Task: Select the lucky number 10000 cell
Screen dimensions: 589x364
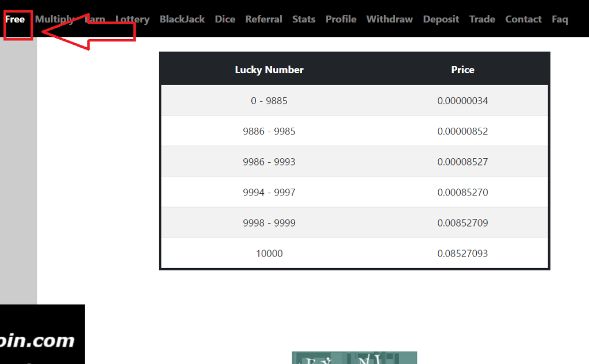Action: coord(269,253)
